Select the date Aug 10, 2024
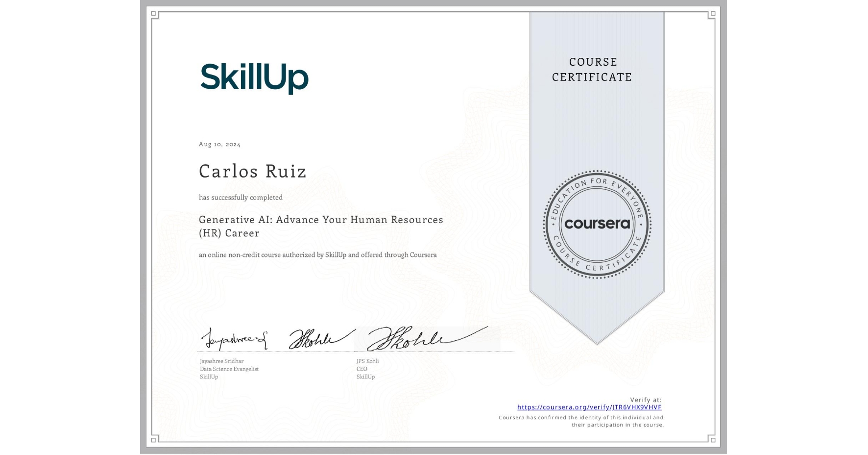This screenshot has width=868, height=455. (219, 144)
